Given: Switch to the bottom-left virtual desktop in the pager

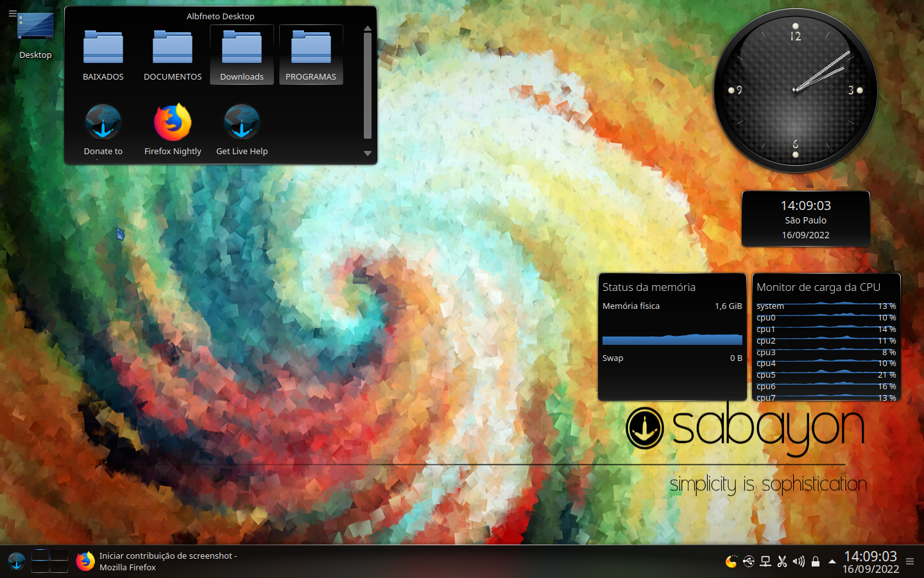Looking at the screenshot, I should pos(40,567).
